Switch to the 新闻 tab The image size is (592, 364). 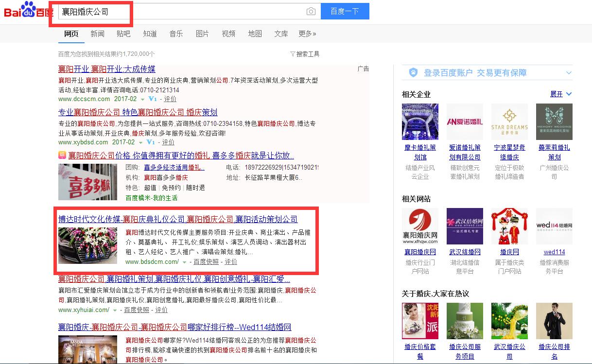pyautogui.click(x=97, y=34)
